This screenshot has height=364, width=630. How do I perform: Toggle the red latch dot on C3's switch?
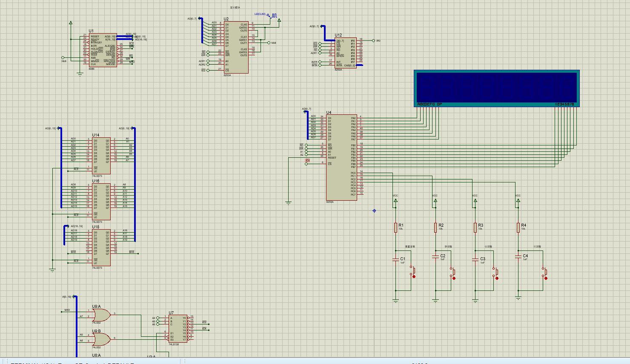tap(497, 279)
